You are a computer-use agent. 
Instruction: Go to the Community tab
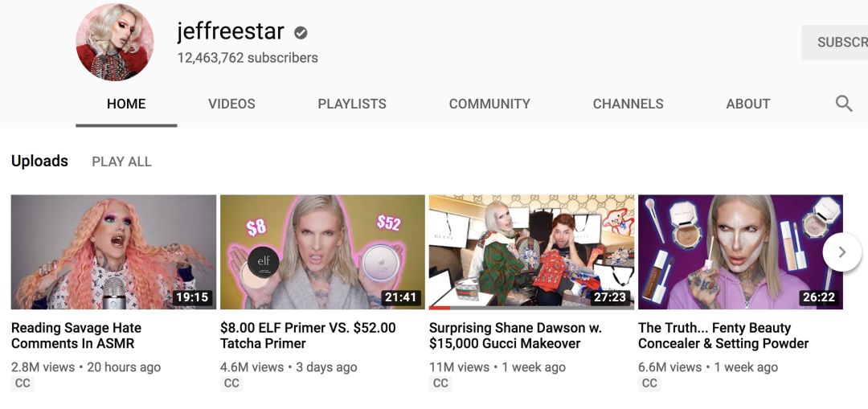point(489,104)
